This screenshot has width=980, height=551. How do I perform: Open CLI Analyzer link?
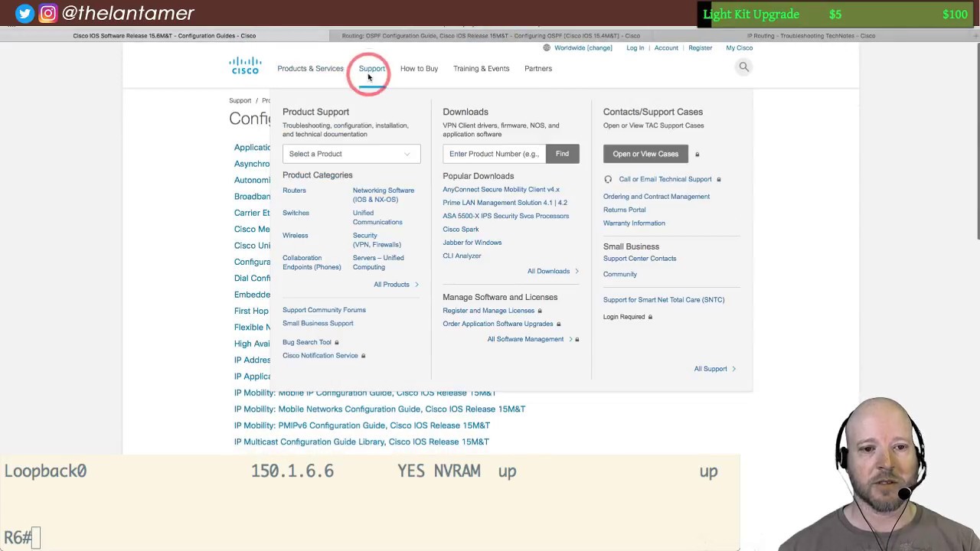pos(462,256)
